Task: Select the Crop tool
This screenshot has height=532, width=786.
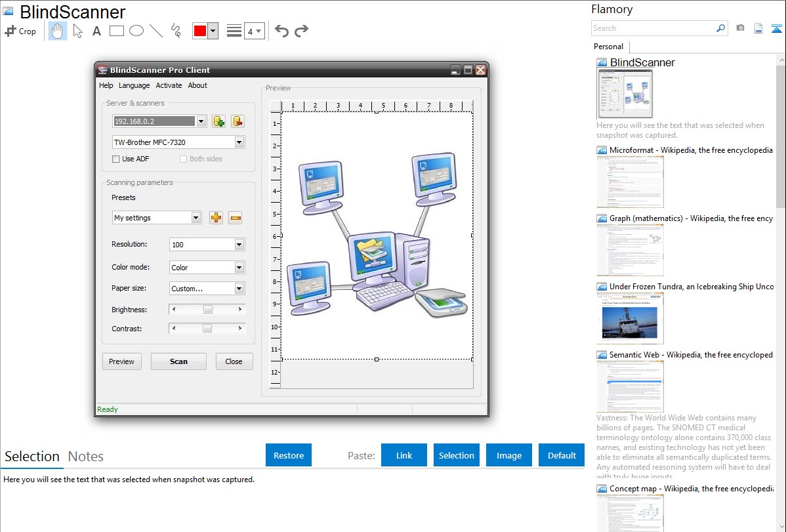Action: tap(20, 31)
